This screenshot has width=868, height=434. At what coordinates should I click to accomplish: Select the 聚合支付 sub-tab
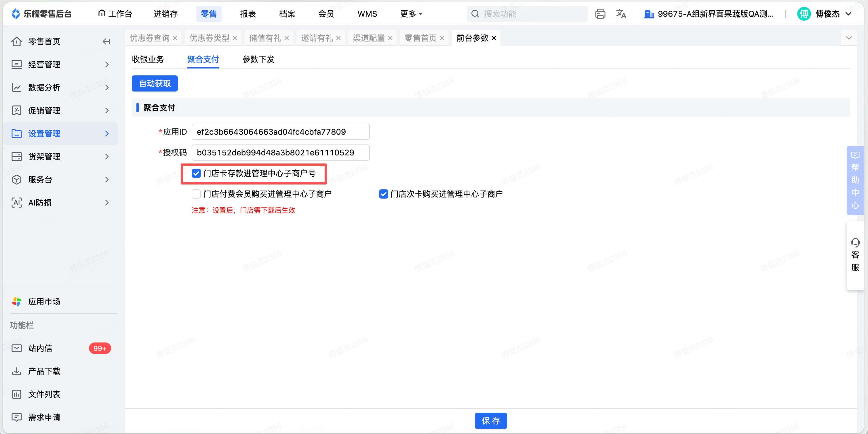pyautogui.click(x=203, y=60)
